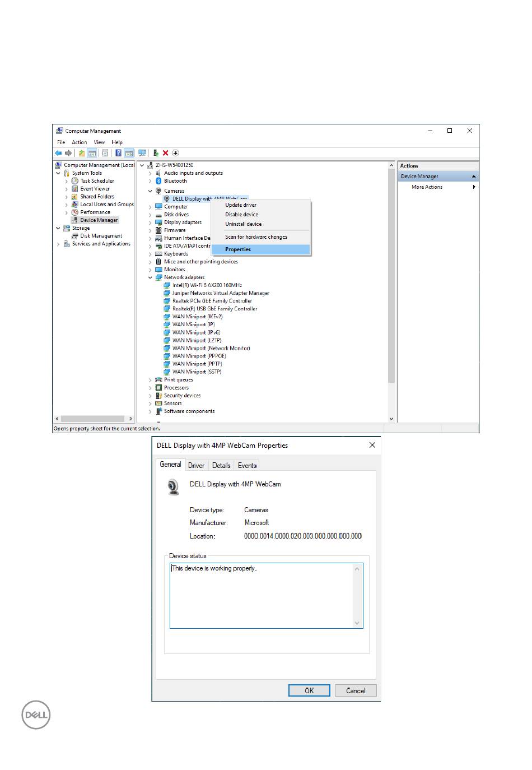Image resolution: width=532 pixels, height=770 pixels.
Task: Choose Uninstall device in the context menu
Action: (x=261, y=224)
